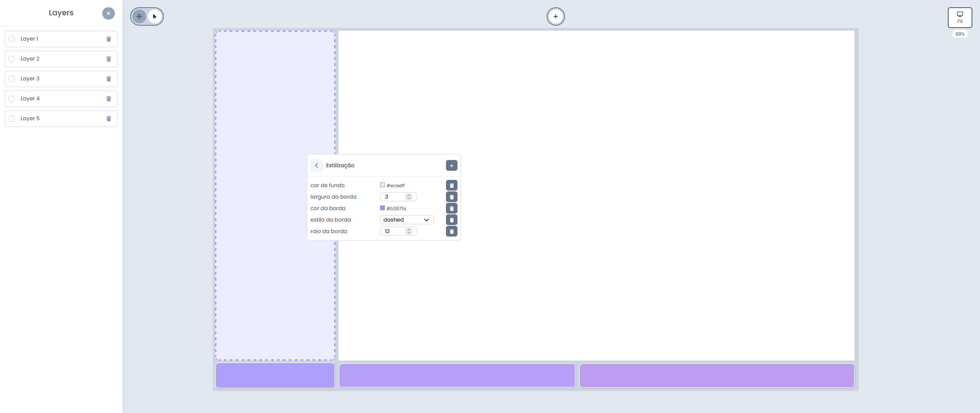The image size is (980, 413).
Task: Click the add element plus button at top
Action: tap(555, 16)
